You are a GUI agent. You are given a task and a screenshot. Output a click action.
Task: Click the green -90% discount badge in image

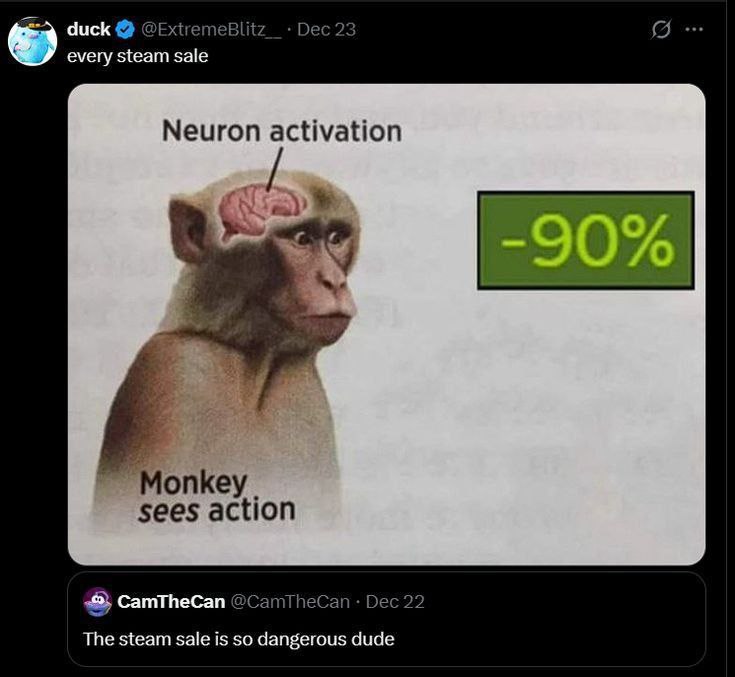[x=586, y=241]
